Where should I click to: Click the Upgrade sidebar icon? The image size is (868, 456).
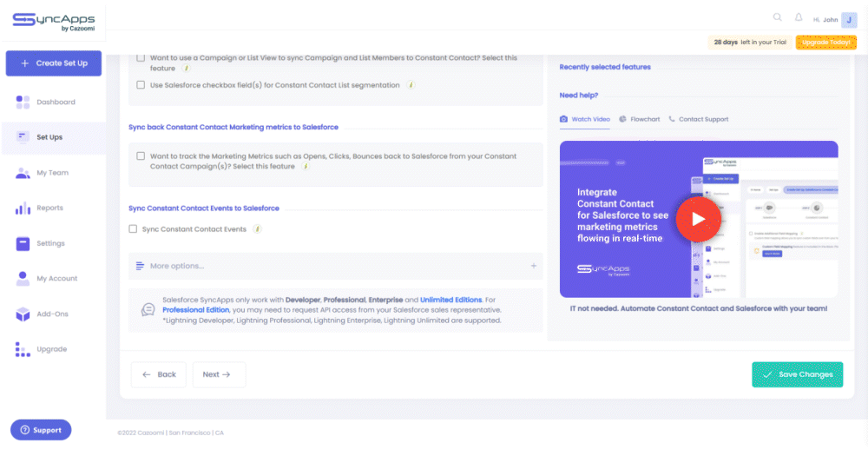pyautogui.click(x=23, y=350)
